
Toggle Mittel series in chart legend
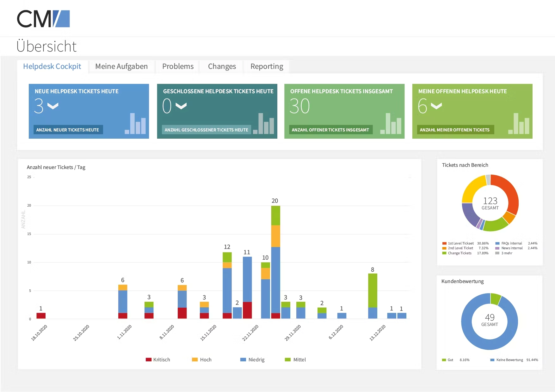click(295, 359)
